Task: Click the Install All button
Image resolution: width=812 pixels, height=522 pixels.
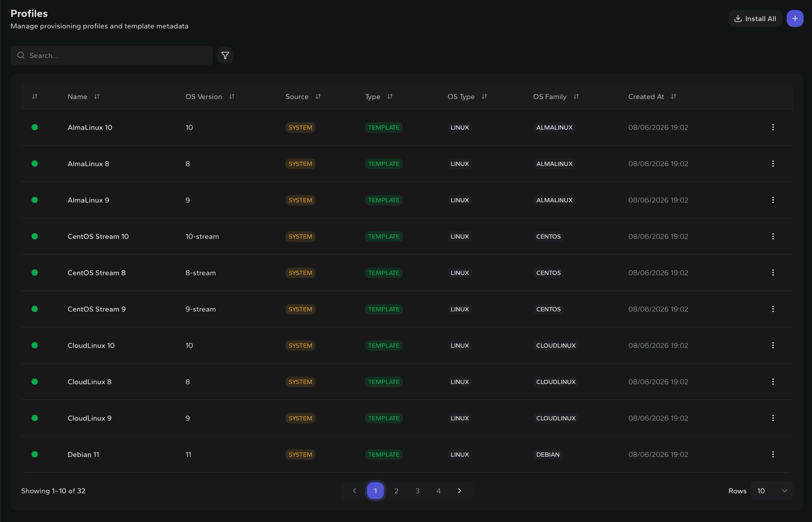Action: [x=755, y=19]
